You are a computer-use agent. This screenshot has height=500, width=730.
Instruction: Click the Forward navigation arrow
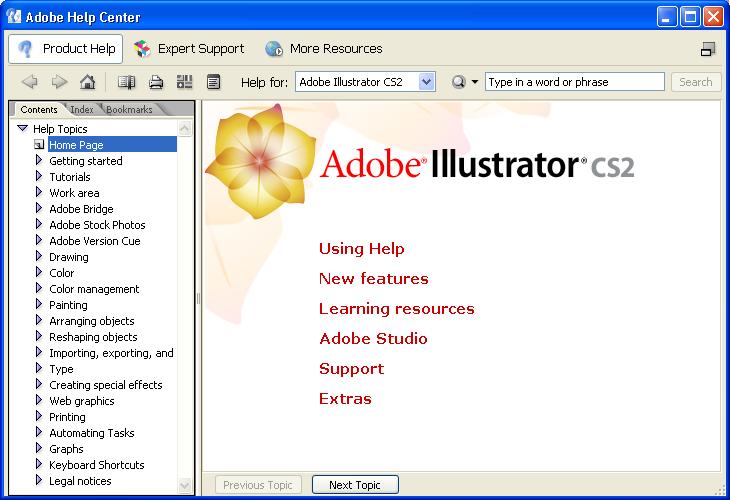[x=59, y=82]
